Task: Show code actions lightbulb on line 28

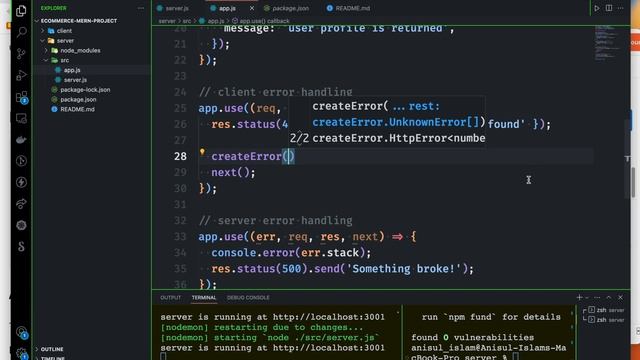Action: point(202,152)
